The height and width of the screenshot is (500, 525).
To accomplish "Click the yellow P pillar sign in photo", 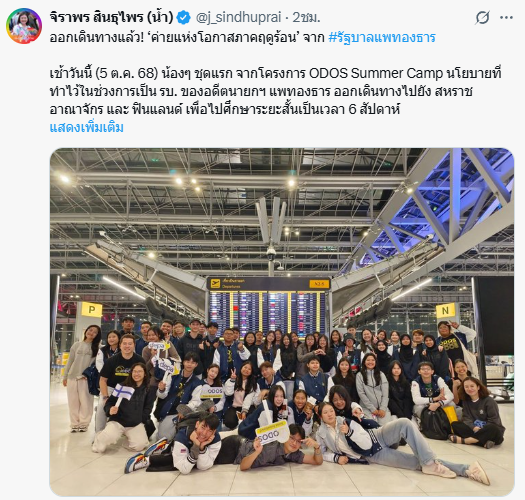I will (92, 309).
